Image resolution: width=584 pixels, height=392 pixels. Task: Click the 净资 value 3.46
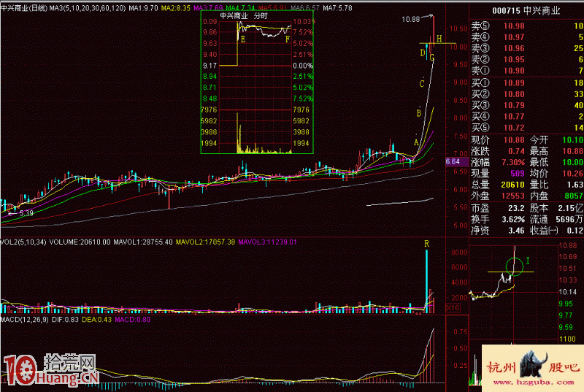point(517,231)
